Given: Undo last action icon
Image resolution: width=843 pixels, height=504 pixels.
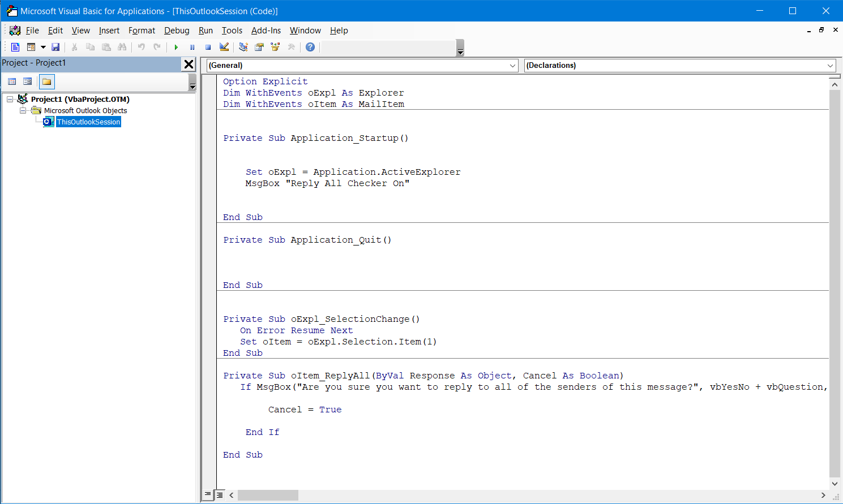Looking at the screenshot, I should (x=141, y=47).
